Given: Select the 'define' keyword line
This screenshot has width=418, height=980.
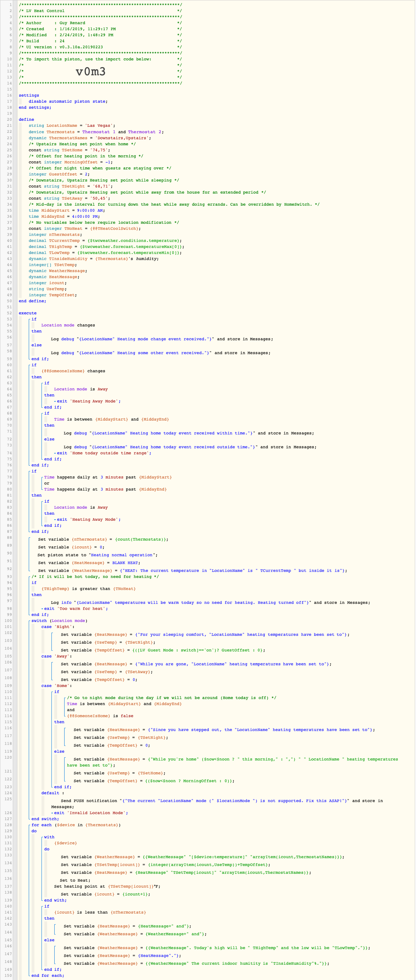Looking at the screenshot, I should point(26,119).
